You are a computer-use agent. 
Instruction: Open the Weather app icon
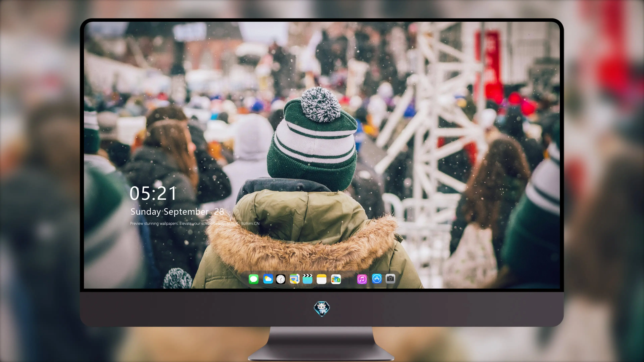[x=268, y=279]
